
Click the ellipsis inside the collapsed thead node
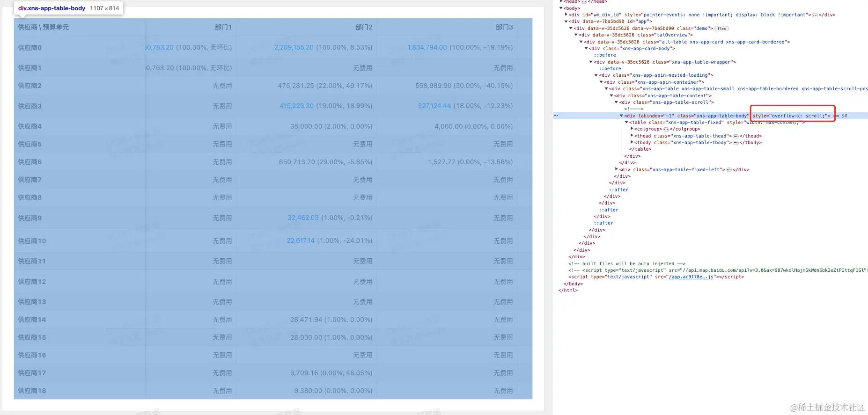pyautogui.click(x=736, y=136)
